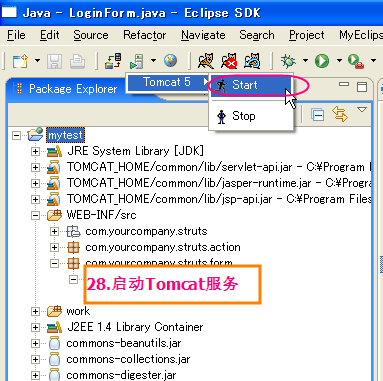
Task: Select commons-digester.jar
Action: tap(121, 375)
